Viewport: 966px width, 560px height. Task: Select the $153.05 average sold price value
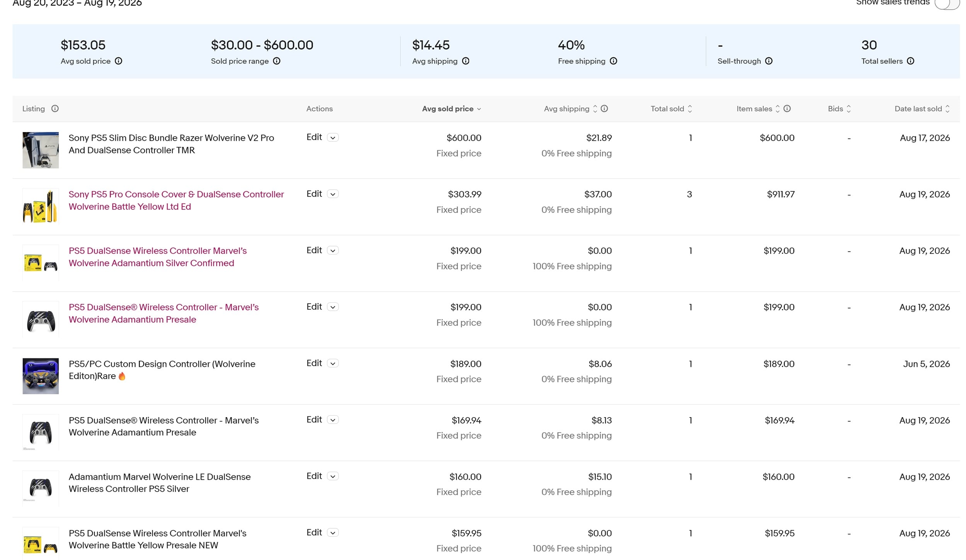click(x=83, y=45)
